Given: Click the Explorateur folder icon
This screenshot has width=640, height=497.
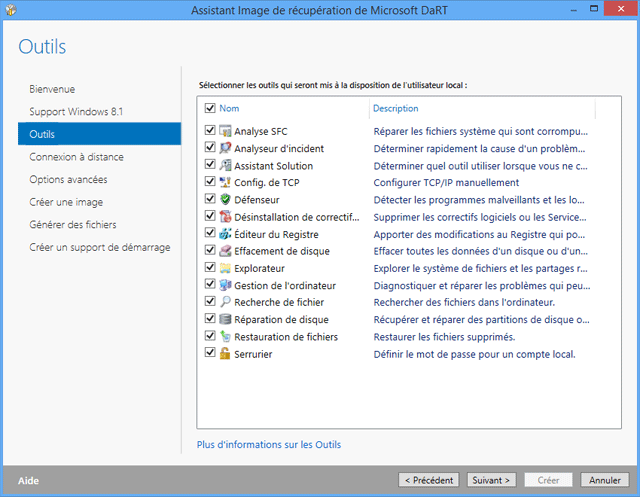Looking at the screenshot, I should [225, 268].
